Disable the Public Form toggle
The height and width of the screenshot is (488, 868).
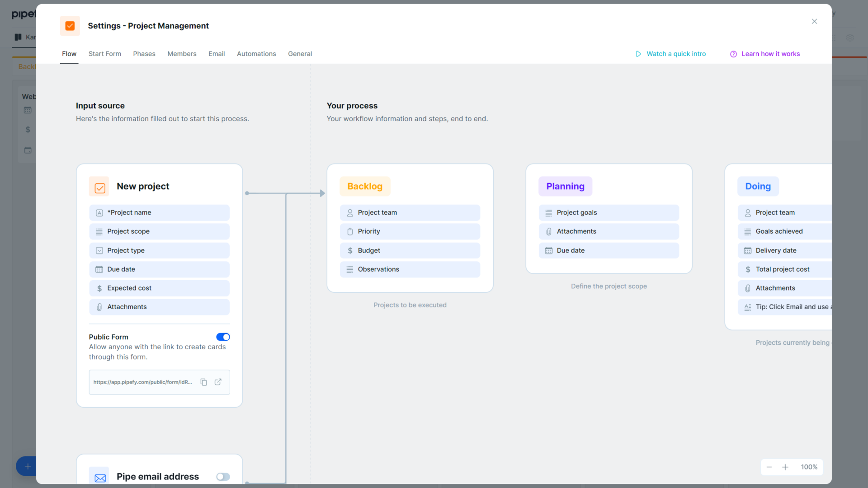click(223, 337)
